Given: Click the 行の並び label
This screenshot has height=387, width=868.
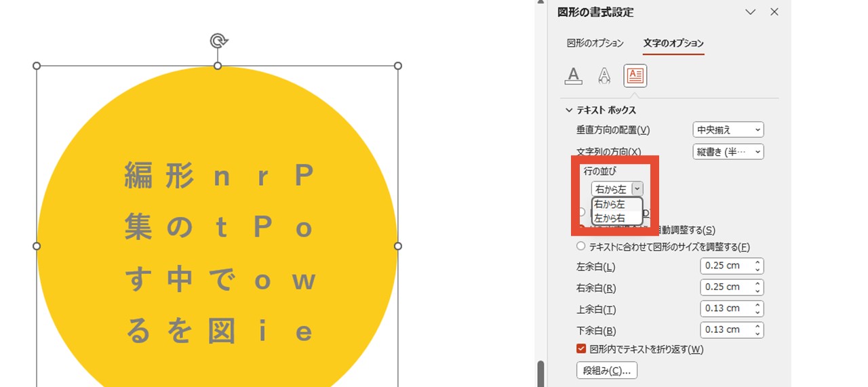Looking at the screenshot, I should click(x=601, y=171).
